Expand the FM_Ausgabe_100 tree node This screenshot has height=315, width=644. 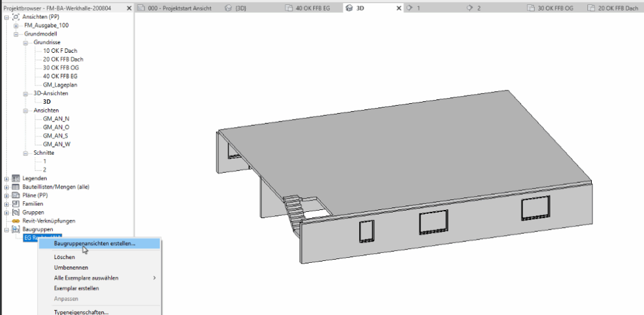(x=16, y=26)
